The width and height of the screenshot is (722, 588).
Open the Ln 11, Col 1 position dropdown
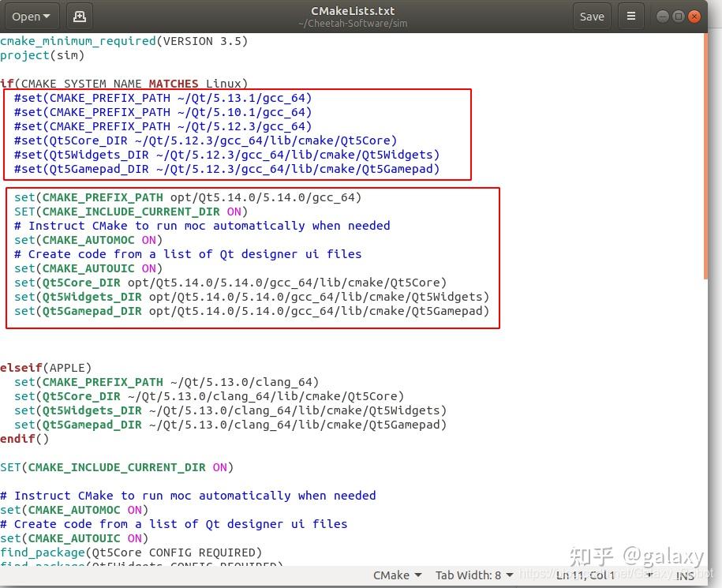point(603,575)
